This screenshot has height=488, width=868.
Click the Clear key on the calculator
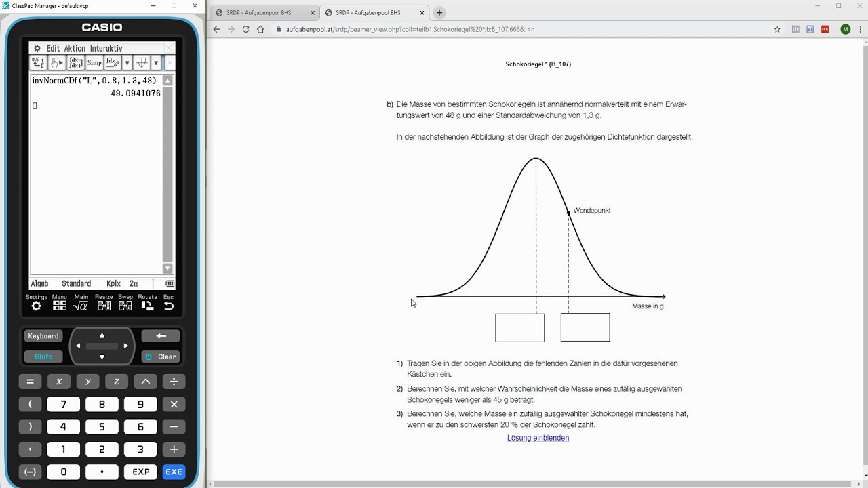161,357
